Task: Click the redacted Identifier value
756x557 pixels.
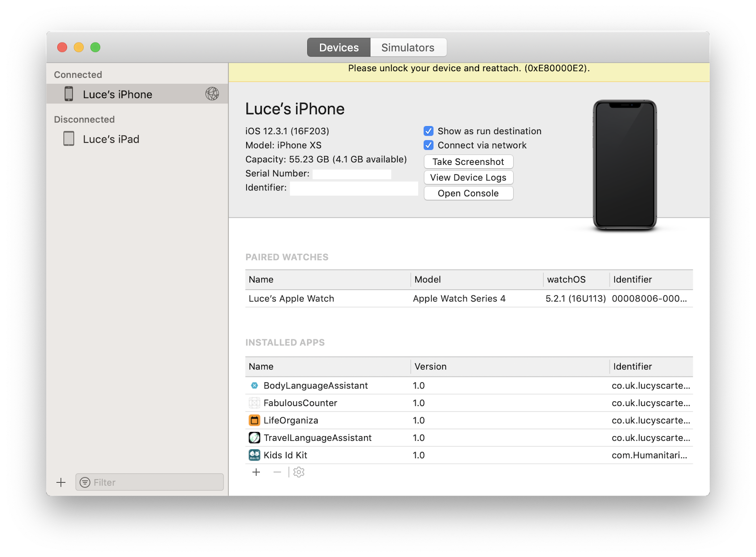Action: [354, 189]
